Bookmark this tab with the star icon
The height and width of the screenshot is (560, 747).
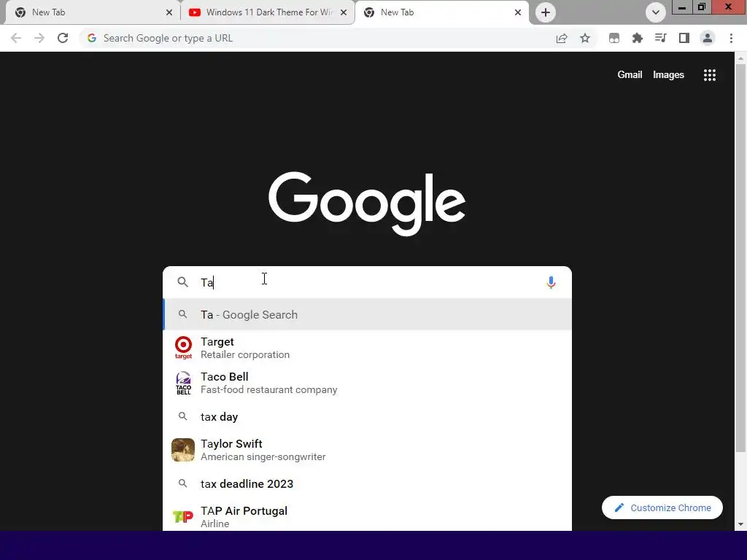(585, 38)
